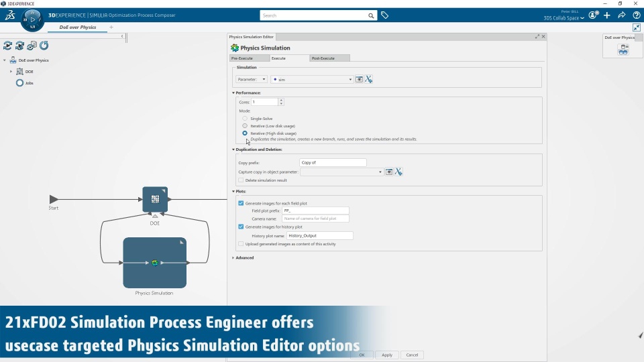The width and height of the screenshot is (644, 362).
Task: Click X clear icon beside capture copy parameter
Action: [398, 172]
